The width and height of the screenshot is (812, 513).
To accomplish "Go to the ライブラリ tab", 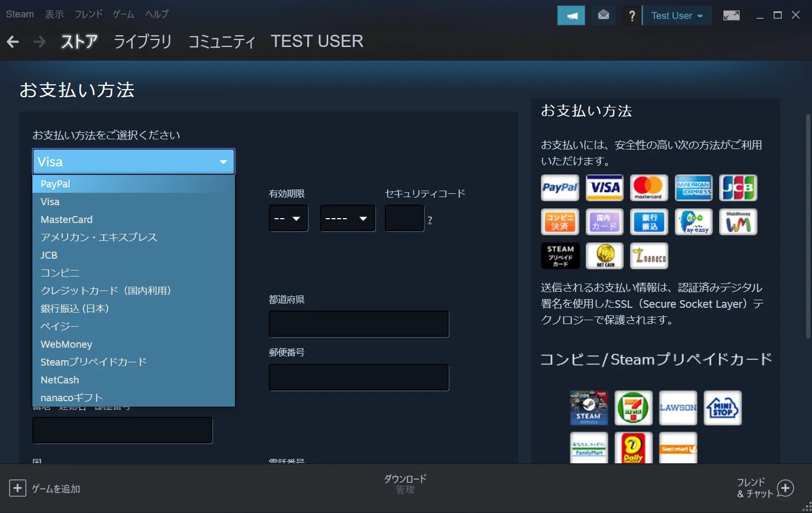I will tap(143, 42).
